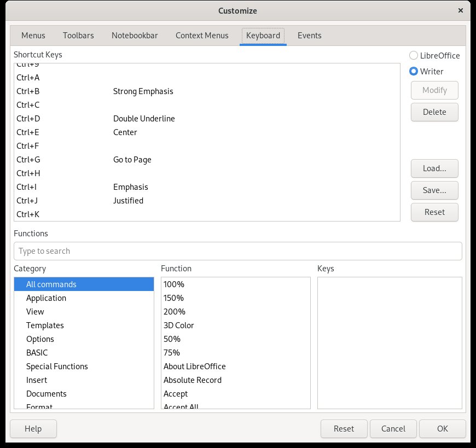This screenshot has height=448, width=476.
Task: Click the Save button
Action: 434,190
